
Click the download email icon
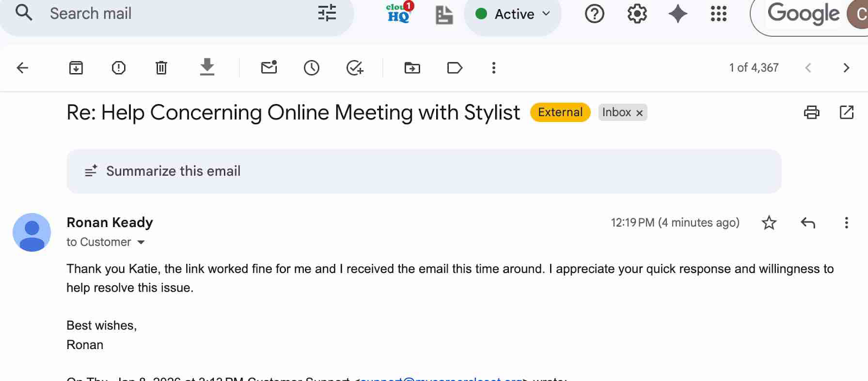coord(207,67)
